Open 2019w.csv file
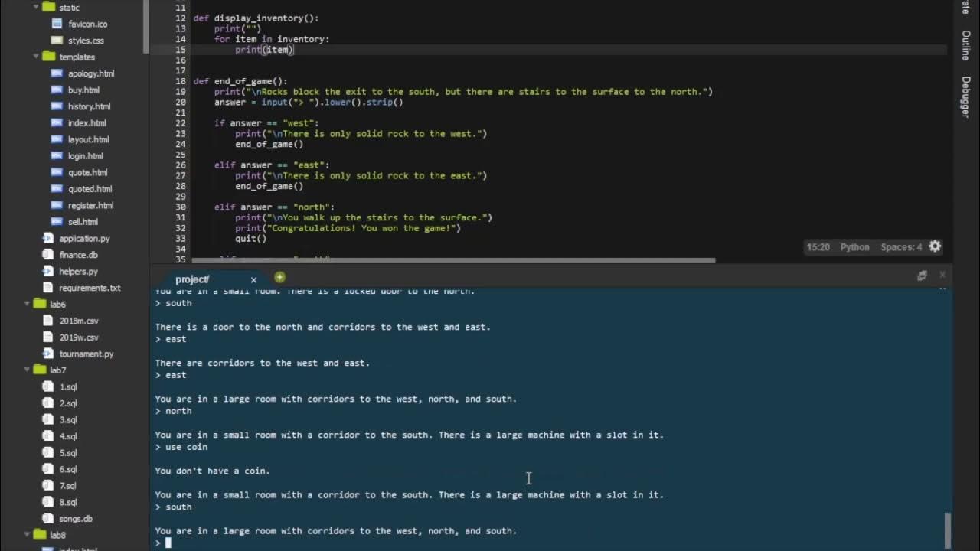Viewport: 980px width, 551px height. pyautogui.click(x=79, y=337)
